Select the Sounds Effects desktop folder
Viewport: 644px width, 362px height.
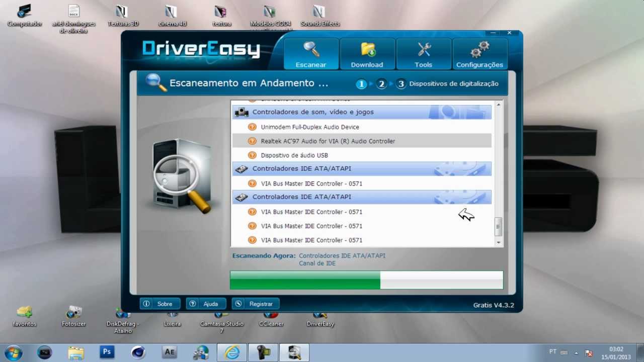(x=320, y=16)
